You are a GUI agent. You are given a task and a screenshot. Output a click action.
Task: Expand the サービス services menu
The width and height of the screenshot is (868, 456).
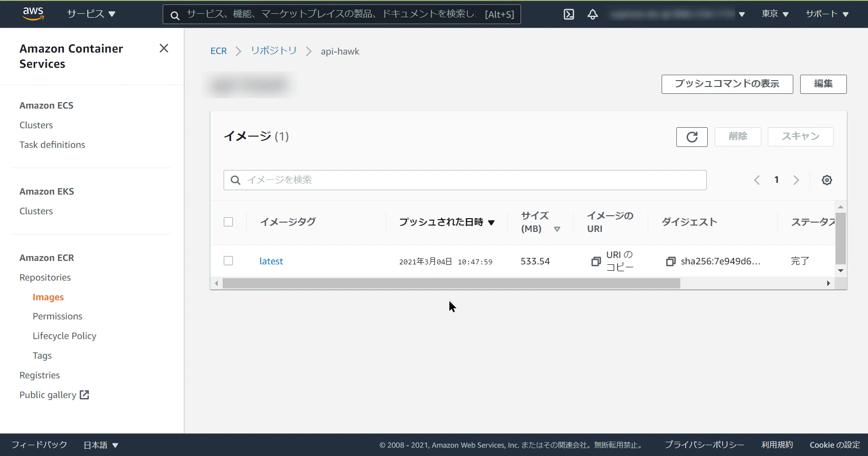[x=91, y=14]
